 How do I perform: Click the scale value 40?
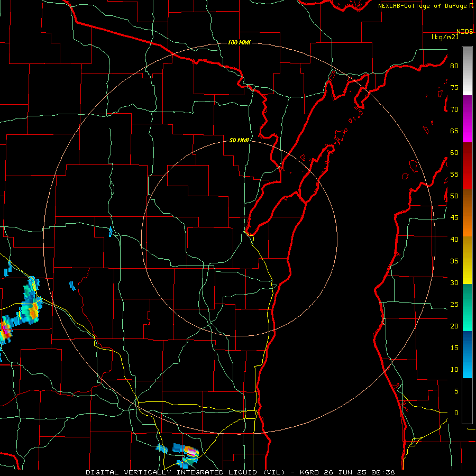tap(454, 239)
